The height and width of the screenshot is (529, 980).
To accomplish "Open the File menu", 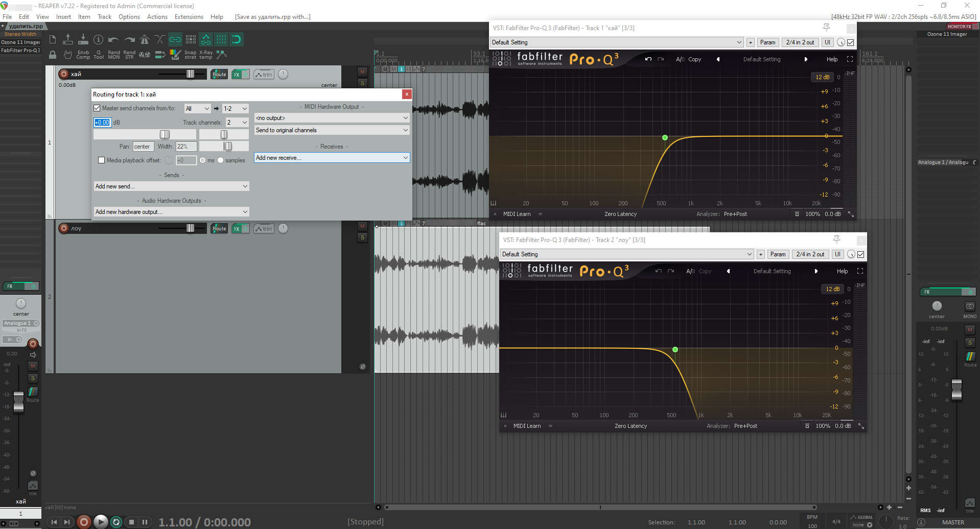I will [7, 17].
